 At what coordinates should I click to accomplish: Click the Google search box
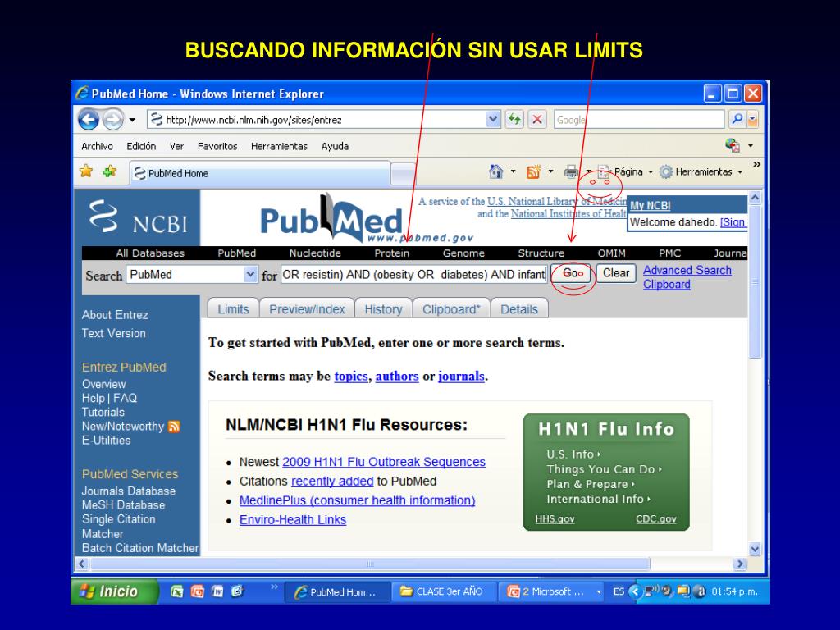pos(638,120)
